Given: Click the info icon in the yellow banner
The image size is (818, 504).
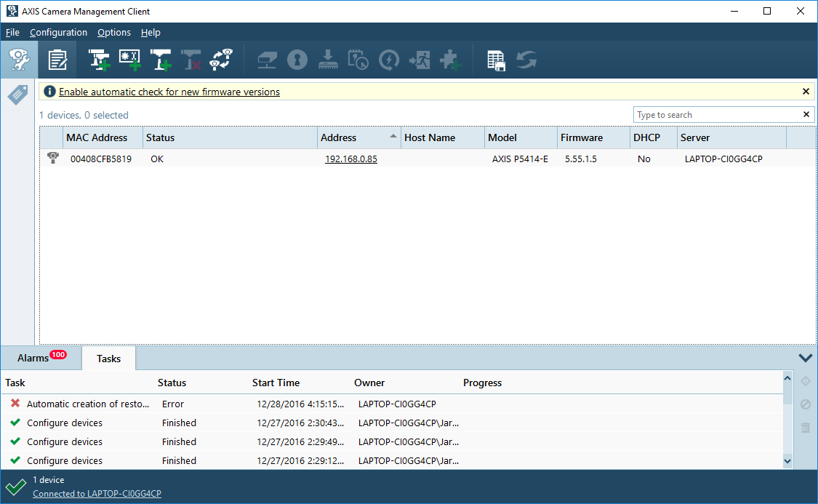Looking at the screenshot, I should [x=49, y=92].
